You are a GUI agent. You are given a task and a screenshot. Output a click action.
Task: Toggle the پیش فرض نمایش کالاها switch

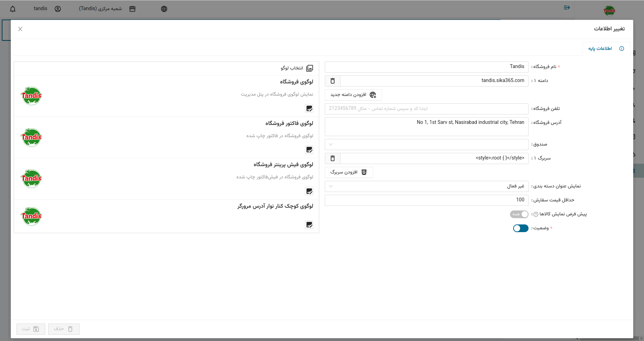[x=519, y=214]
